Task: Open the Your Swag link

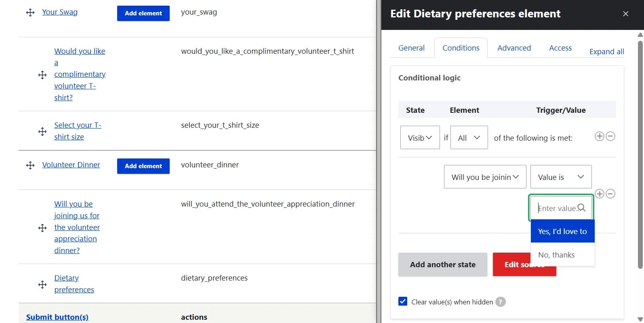Action: [x=60, y=12]
